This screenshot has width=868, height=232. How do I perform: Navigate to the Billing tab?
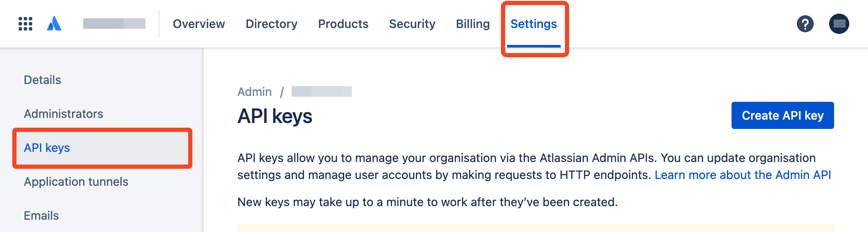(x=473, y=24)
